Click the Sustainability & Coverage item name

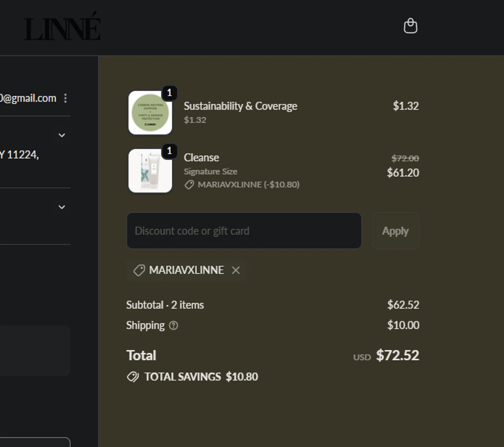click(x=240, y=106)
